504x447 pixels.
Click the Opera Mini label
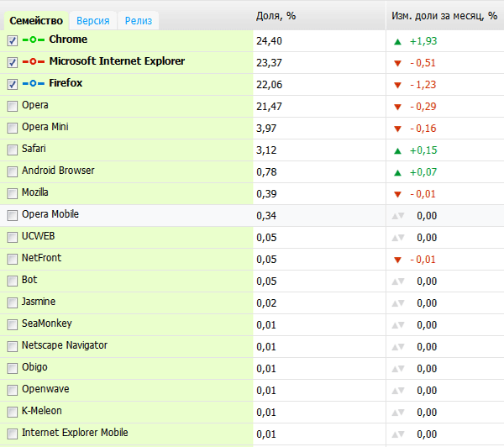(x=45, y=127)
